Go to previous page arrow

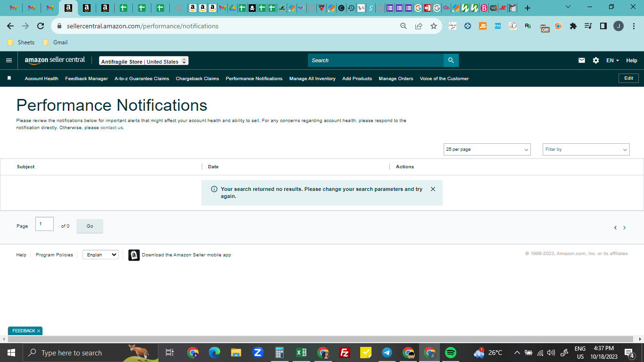click(x=615, y=228)
